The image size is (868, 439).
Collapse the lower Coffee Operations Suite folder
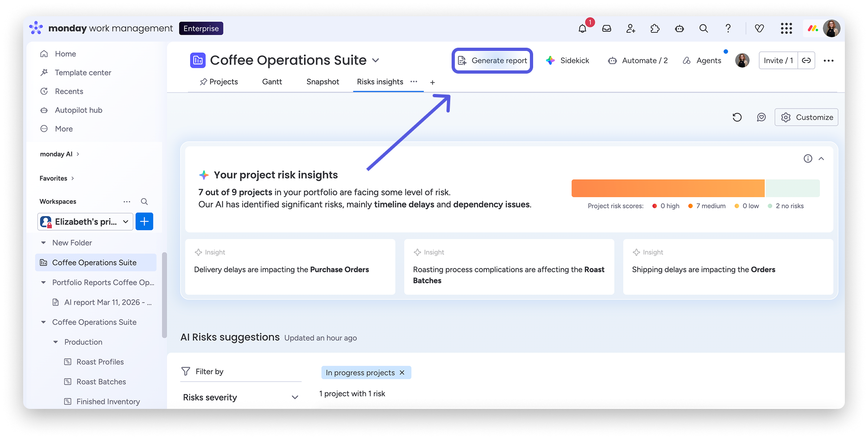tap(44, 322)
